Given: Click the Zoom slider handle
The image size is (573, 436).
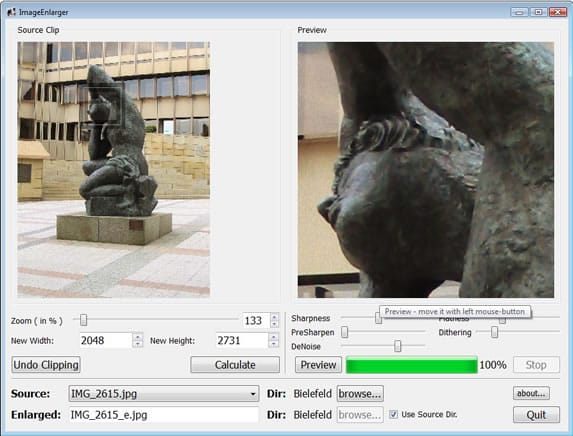Looking at the screenshot, I should (84, 320).
